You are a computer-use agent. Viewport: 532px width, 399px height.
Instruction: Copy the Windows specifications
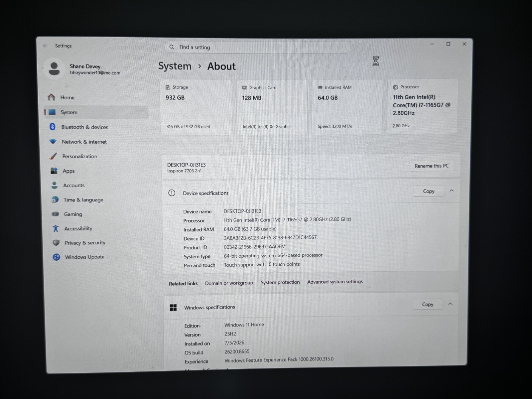[428, 304]
